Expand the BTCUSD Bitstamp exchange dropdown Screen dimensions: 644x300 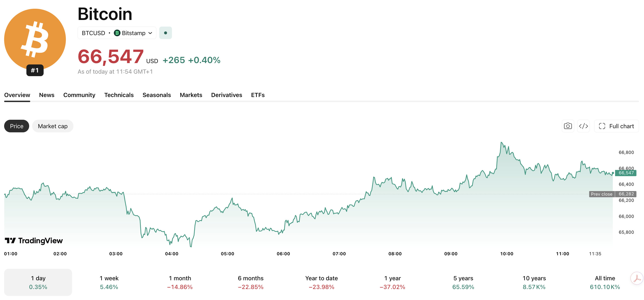tap(117, 33)
